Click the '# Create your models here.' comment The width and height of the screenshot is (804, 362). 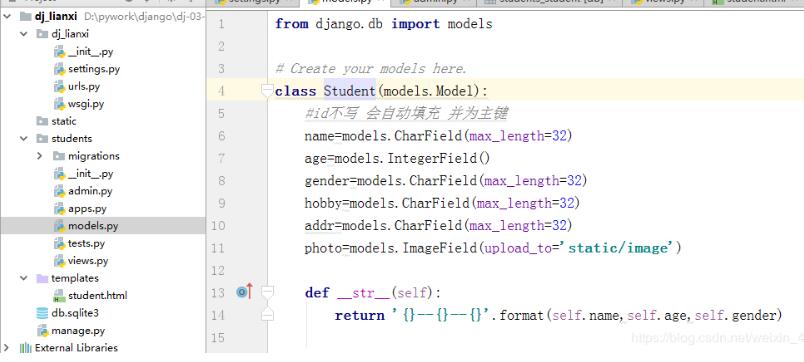tap(371, 69)
